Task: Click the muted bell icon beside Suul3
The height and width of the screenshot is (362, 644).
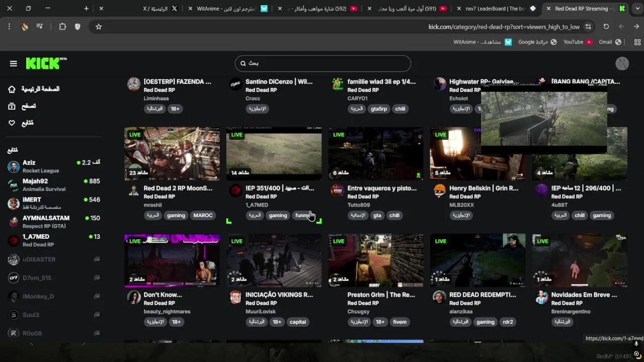Action: point(97,315)
